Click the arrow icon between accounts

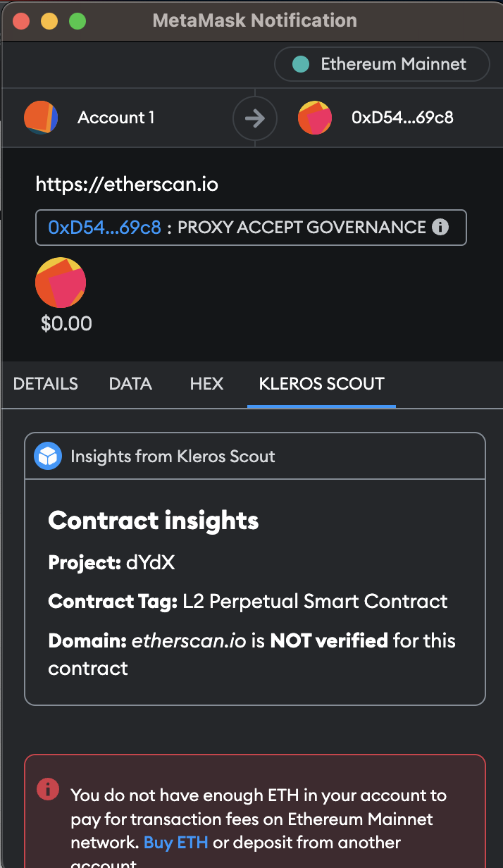[x=254, y=118]
